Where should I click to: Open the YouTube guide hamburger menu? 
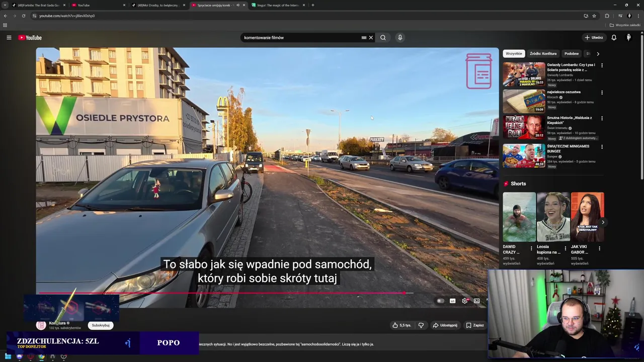[9, 38]
